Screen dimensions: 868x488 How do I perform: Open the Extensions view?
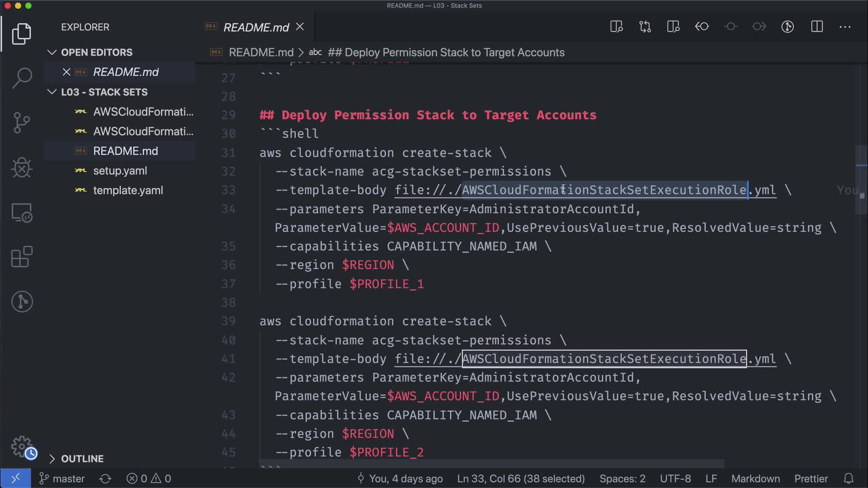coord(22,257)
